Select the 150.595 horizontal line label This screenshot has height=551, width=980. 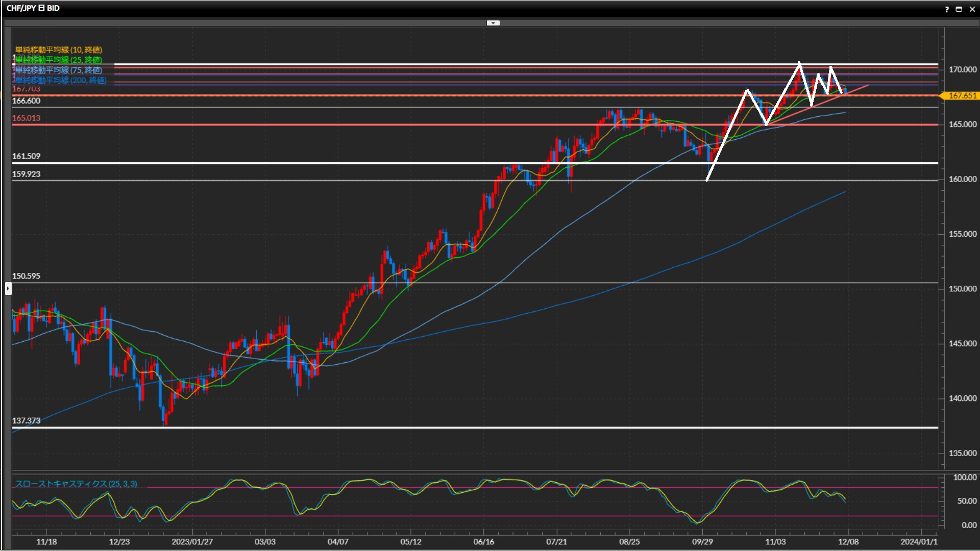point(26,276)
